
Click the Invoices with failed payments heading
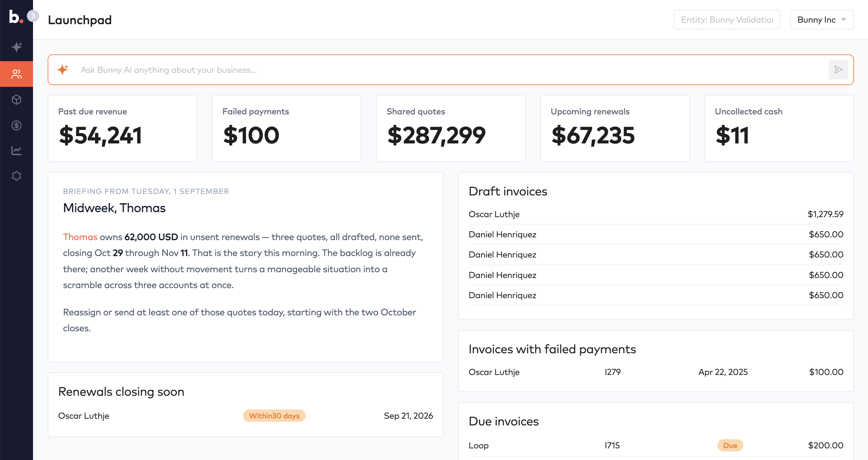(552, 349)
